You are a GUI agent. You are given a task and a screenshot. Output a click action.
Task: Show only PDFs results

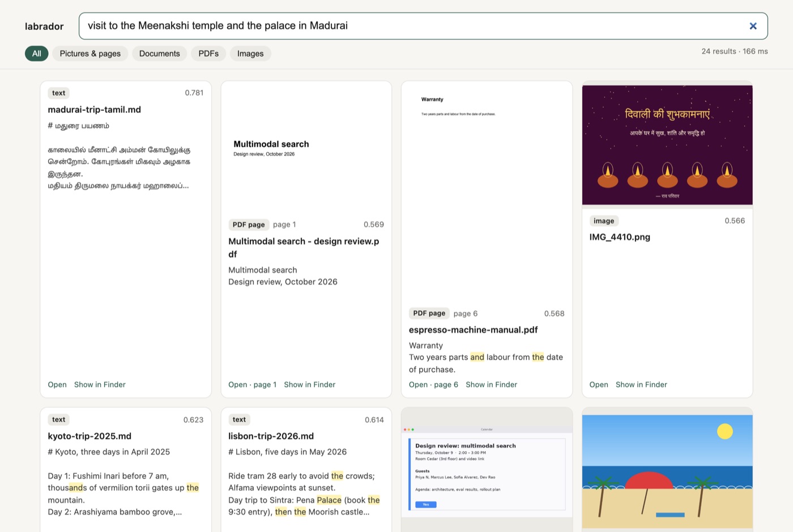[208, 54]
